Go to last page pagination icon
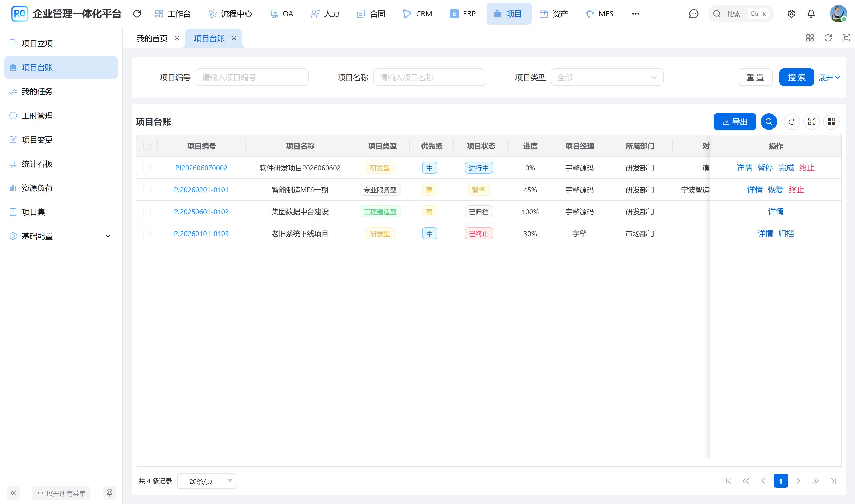Screen dimensions: 855x504 click(833, 481)
